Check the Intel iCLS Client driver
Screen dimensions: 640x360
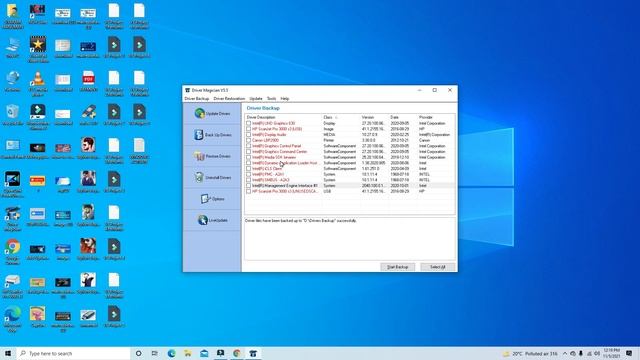[x=249, y=169]
